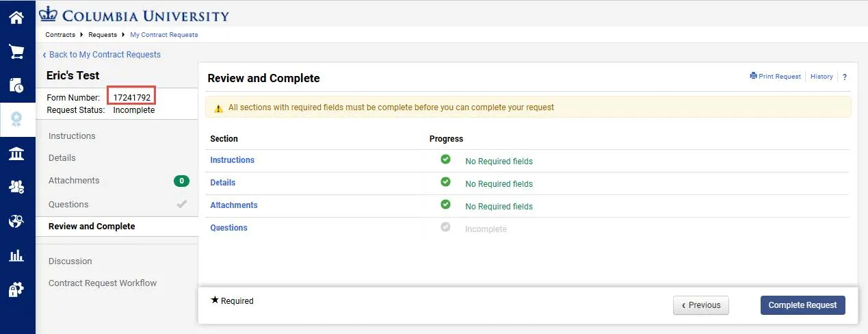Open Contract Request Workflow in left navigation
868x334 pixels.
[103, 283]
